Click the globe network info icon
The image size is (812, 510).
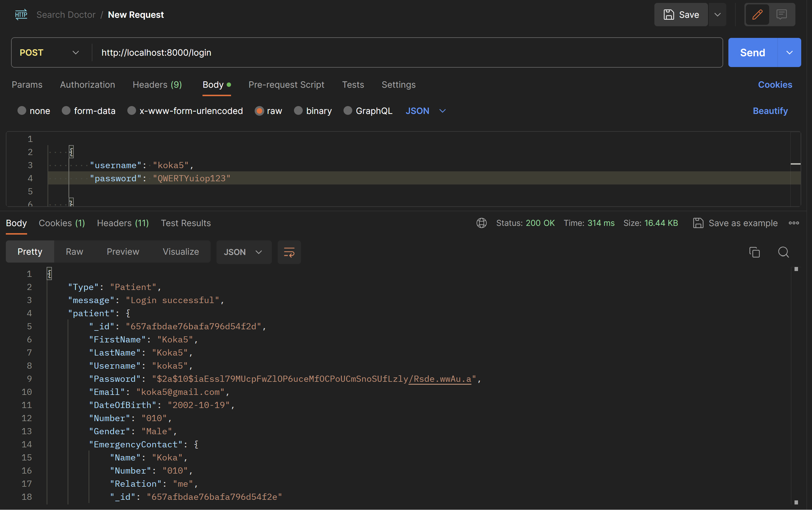[x=481, y=223]
